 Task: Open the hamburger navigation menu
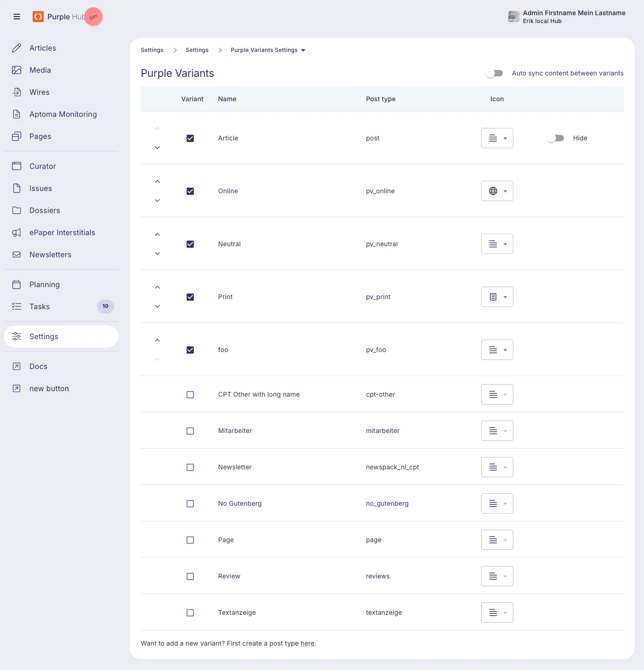point(17,17)
